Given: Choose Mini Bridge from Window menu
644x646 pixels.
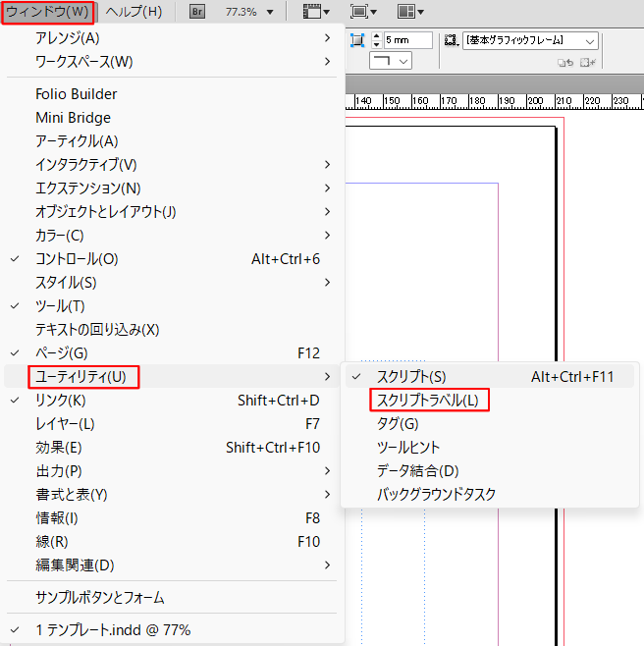Looking at the screenshot, I should click(73, 118).
